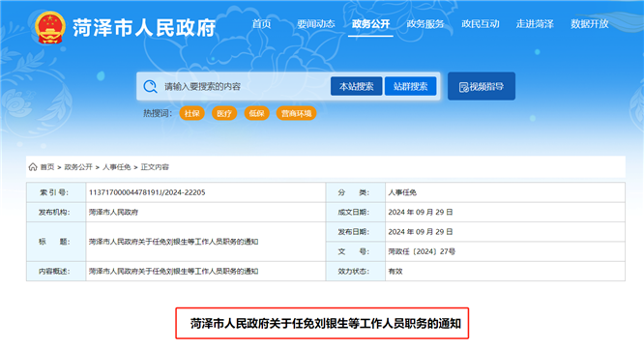Choose the 低保 hot search tag
Screen dimensions: 644x349
click(256, 113)
